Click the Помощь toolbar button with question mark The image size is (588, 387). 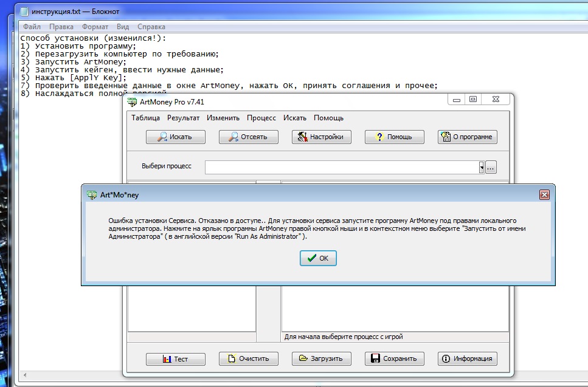coord(395,137)
